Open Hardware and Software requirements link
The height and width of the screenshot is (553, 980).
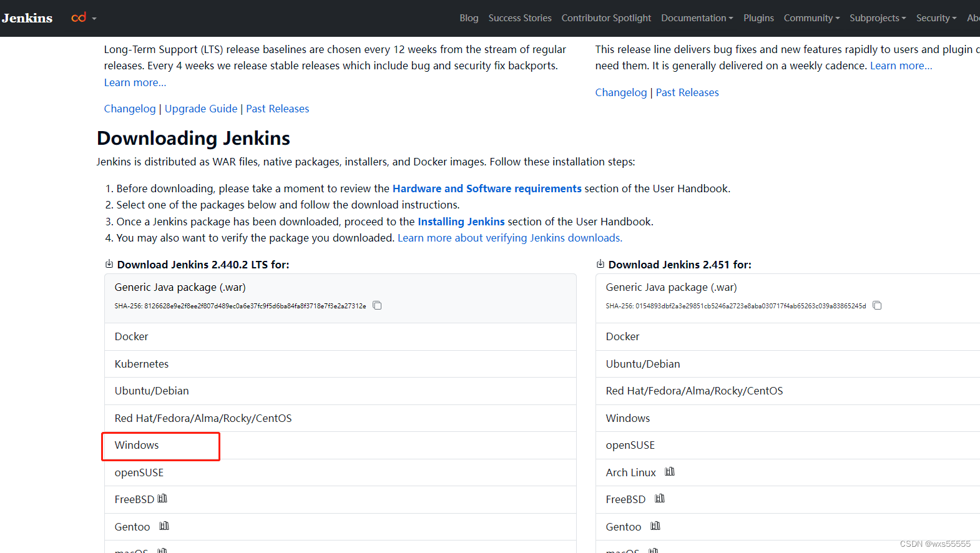click(x=487, y=188)
